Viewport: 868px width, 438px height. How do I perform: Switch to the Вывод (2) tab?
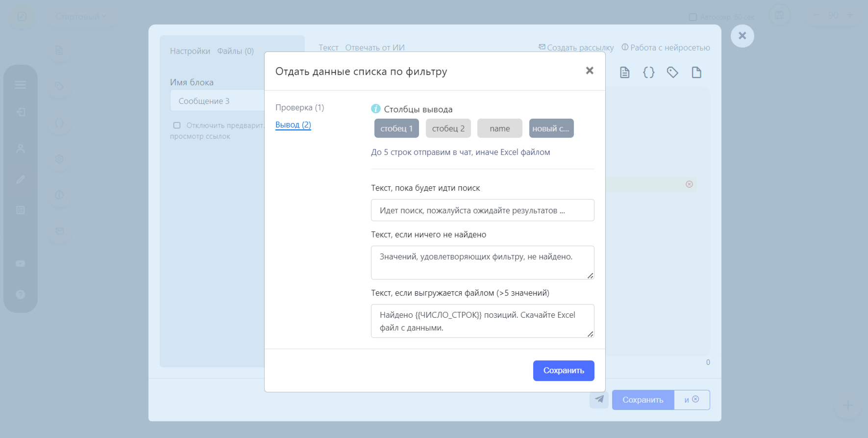click(x=293, y=125)
